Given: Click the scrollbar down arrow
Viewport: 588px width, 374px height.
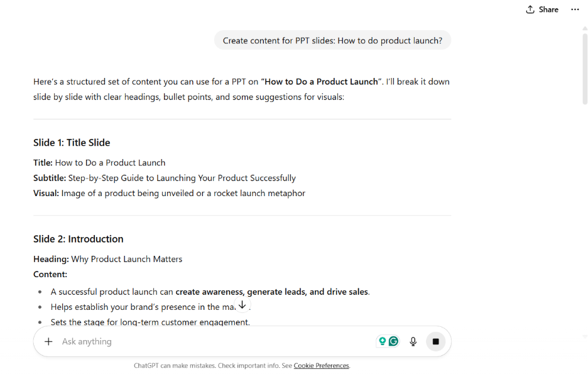Looking at the screenshot, I should [x=585, y=337].
